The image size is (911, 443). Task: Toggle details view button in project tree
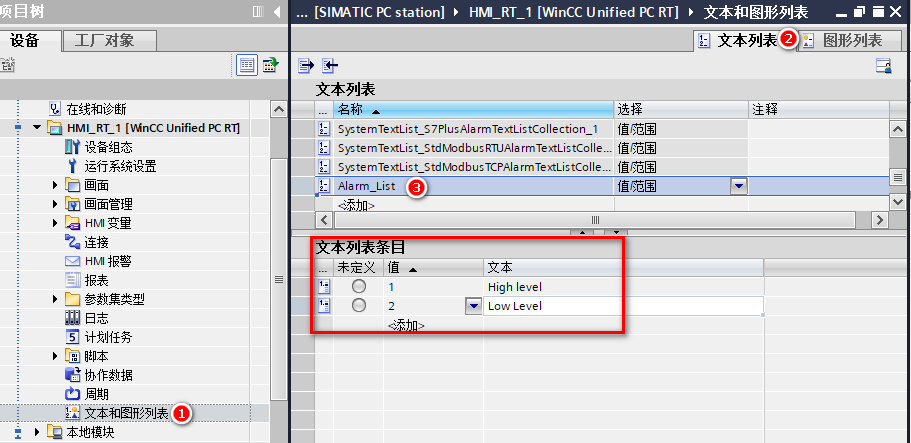point(247,65)
